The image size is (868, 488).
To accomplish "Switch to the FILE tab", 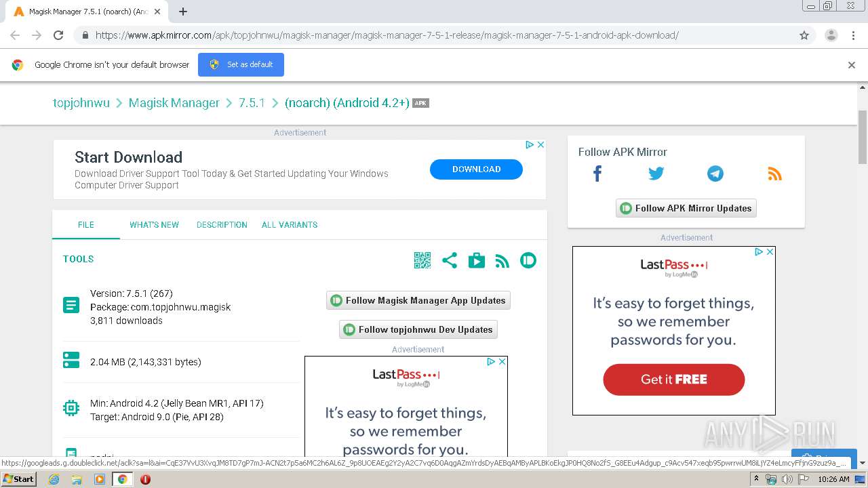I will (x=86, y=224).
